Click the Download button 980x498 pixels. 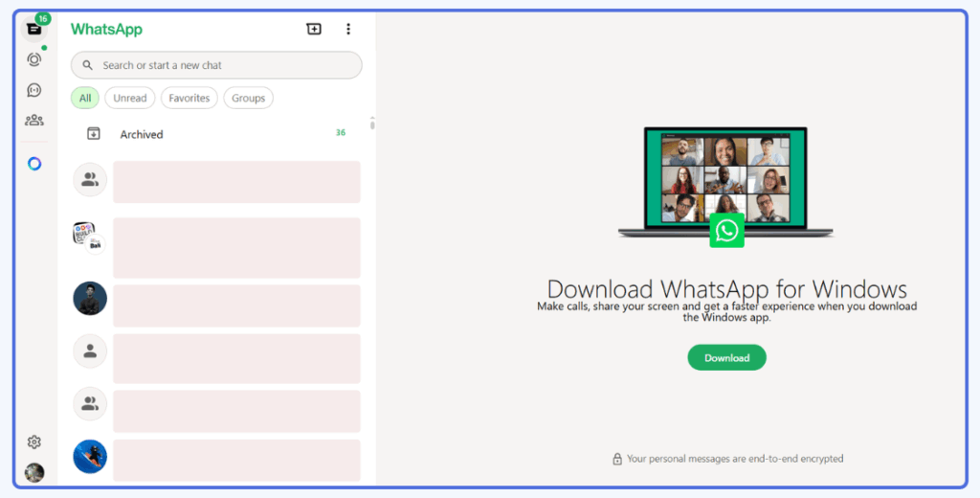point(727,358)
